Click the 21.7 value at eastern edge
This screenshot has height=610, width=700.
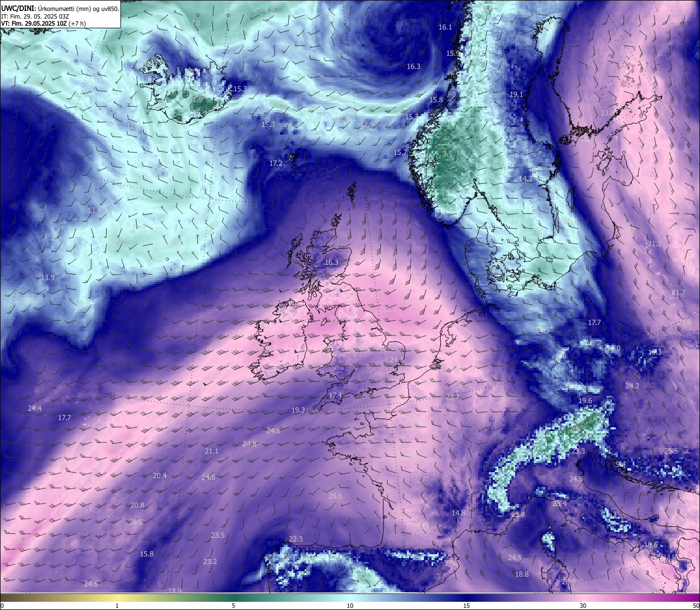(678, 293)
